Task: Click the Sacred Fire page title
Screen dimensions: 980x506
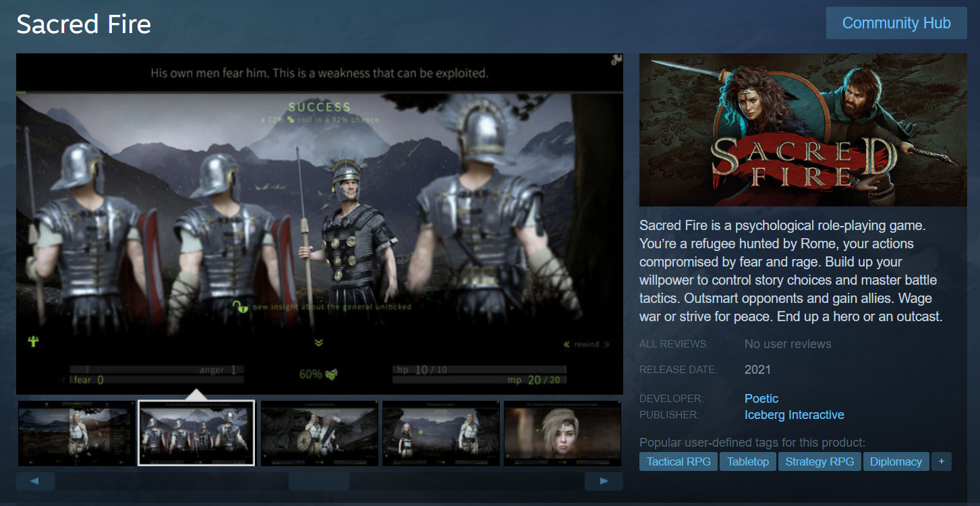Action: (84, 24)
